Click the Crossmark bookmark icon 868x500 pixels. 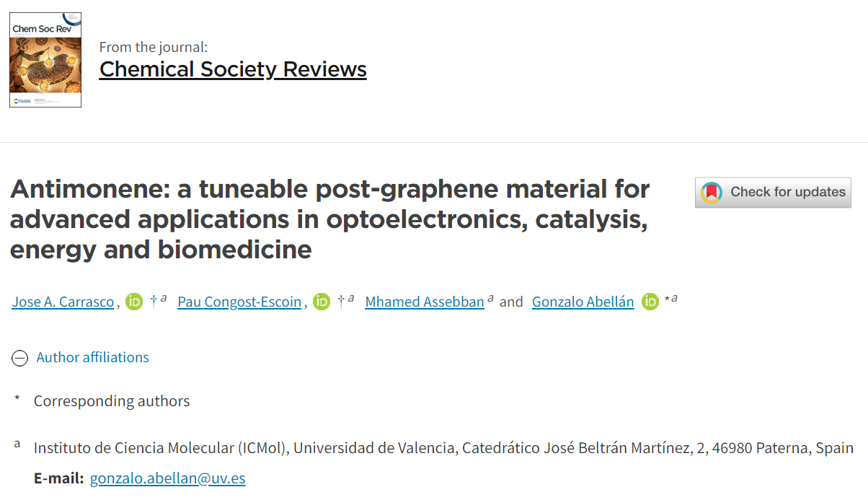[712, 193]
